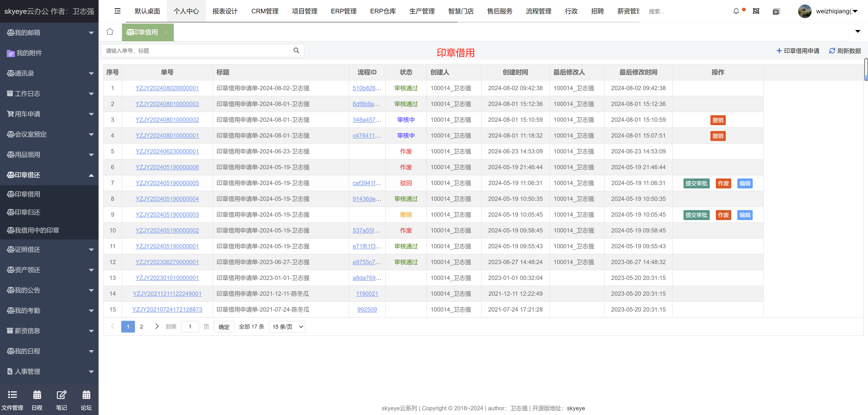The height and width of the screenshot is (415, 868).
Task: Close the 印章借用 tab
Action: [166, 32]
